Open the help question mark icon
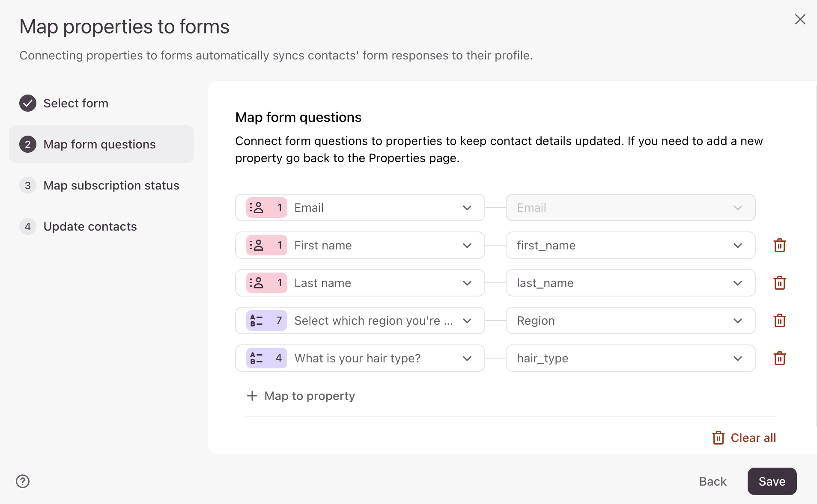 (x=23, y=481)
